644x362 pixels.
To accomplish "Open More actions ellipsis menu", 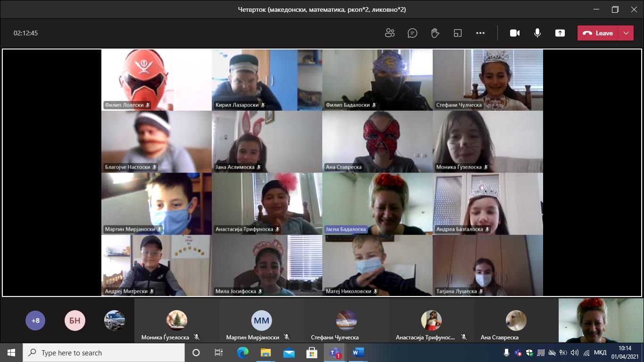I will (x=480, y=33).
